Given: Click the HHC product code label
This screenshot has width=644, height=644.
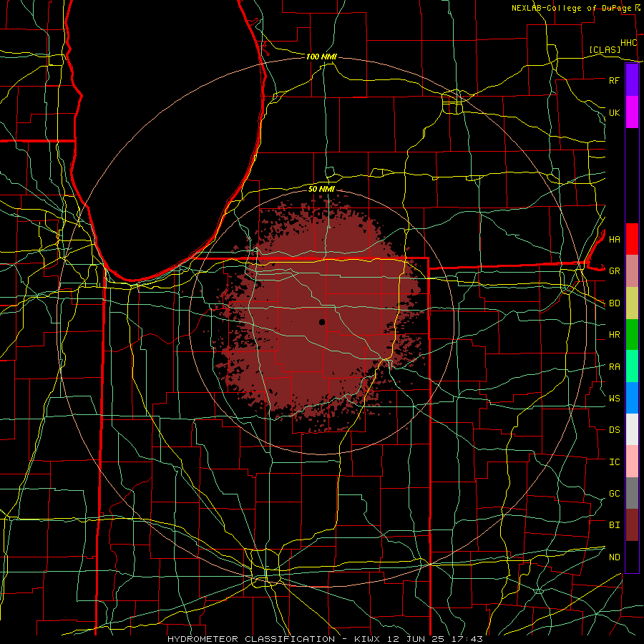Looking at the screenshot, I should (629, 43).
